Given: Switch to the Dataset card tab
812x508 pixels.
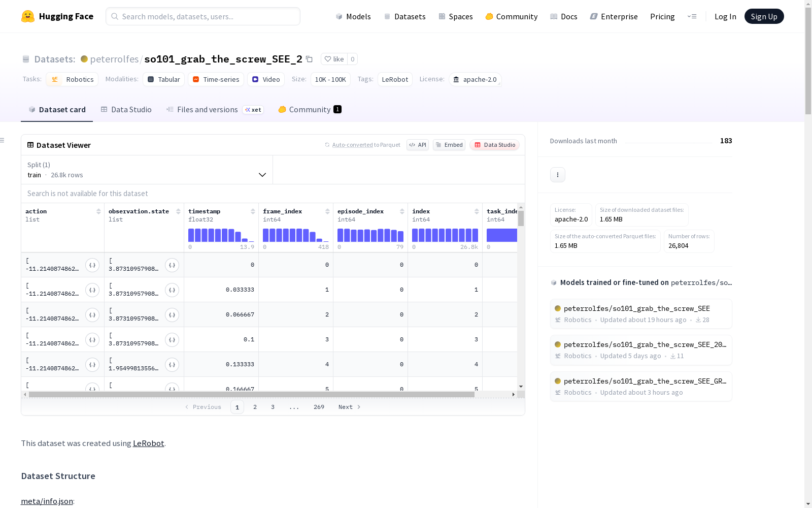Looking at the screenshot, I should pyautogui.click(x=57, y=110).
